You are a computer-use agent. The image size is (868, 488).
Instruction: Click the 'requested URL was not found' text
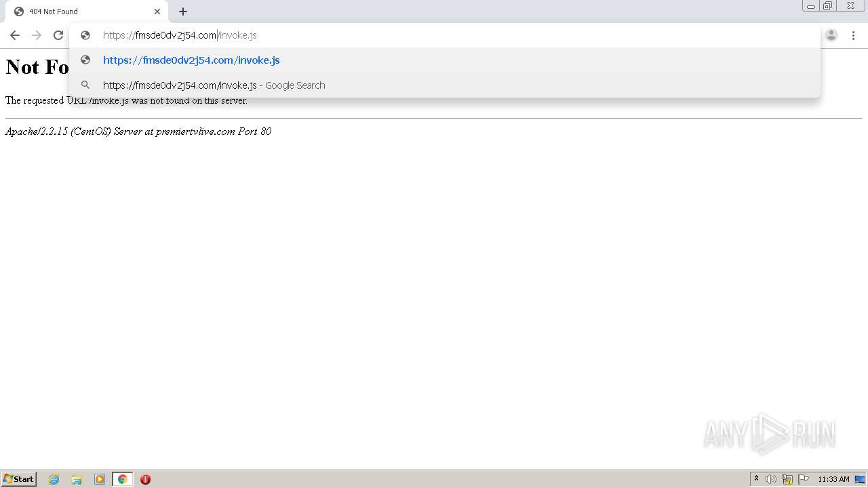click(x=126, y=100)
